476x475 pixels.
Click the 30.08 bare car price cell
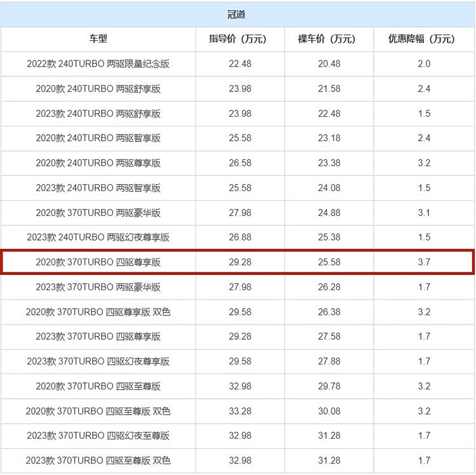pyautogui.click(x=329, y=411)
